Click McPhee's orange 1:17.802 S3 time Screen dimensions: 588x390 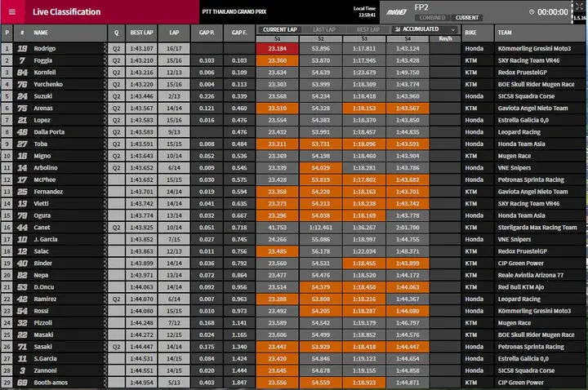click(x=364, y=179)
